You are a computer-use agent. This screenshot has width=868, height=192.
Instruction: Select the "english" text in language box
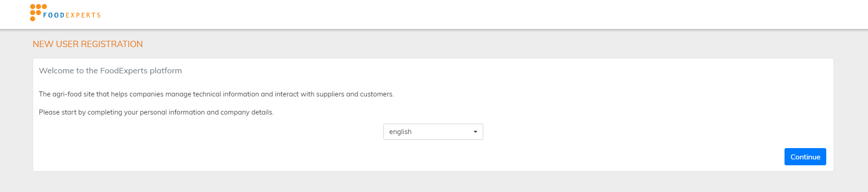click(400, 132)
